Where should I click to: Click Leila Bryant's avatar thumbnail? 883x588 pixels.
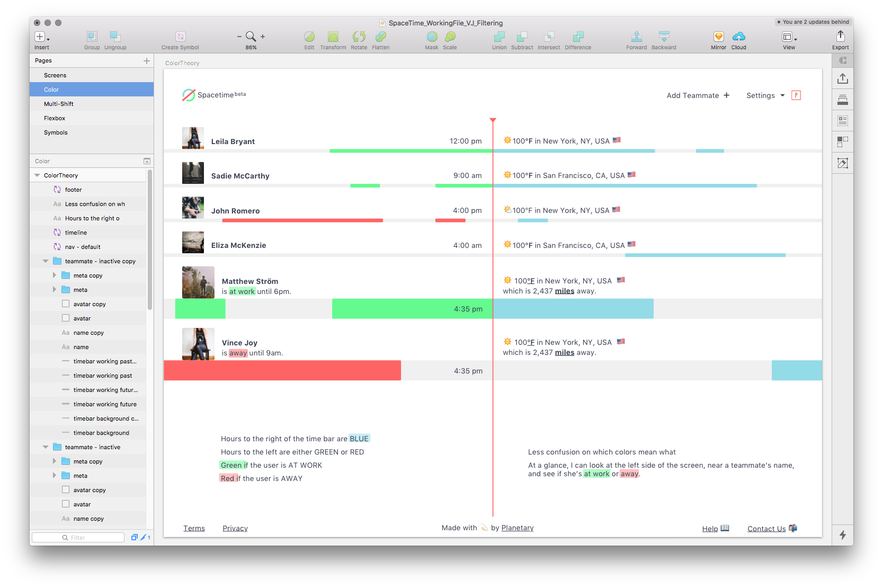tap(193, 138)
